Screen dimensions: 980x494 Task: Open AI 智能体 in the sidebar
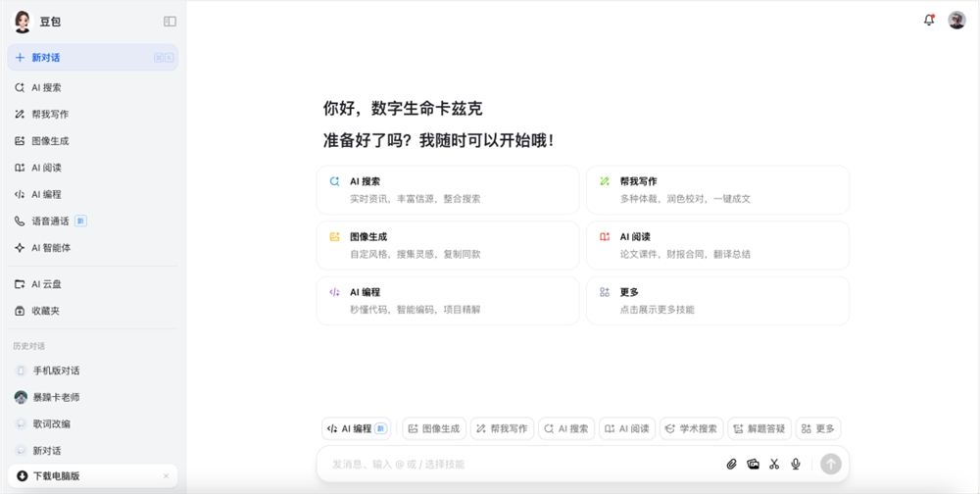pos(92,248)
